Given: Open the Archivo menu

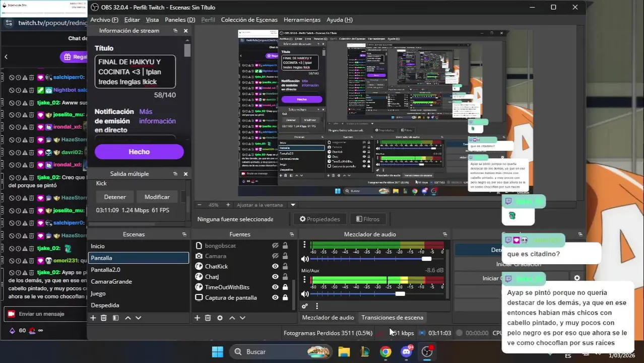Looking at the screenshot, I should pos(104,20).
